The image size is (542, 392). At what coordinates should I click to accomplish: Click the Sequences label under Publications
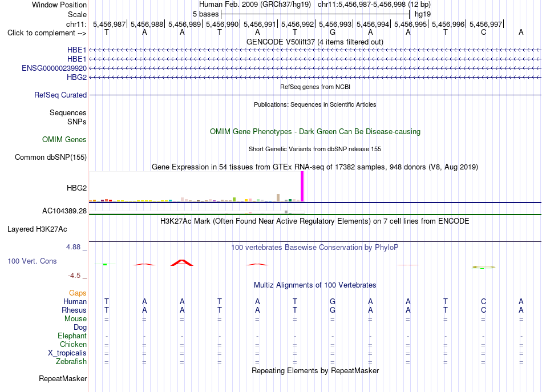pos(68,112)
